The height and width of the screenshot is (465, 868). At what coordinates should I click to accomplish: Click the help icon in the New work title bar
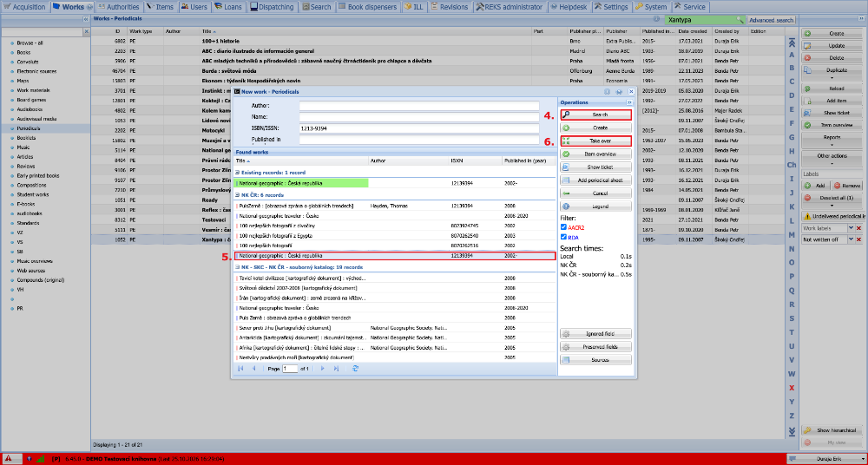[x=608, y=91]
